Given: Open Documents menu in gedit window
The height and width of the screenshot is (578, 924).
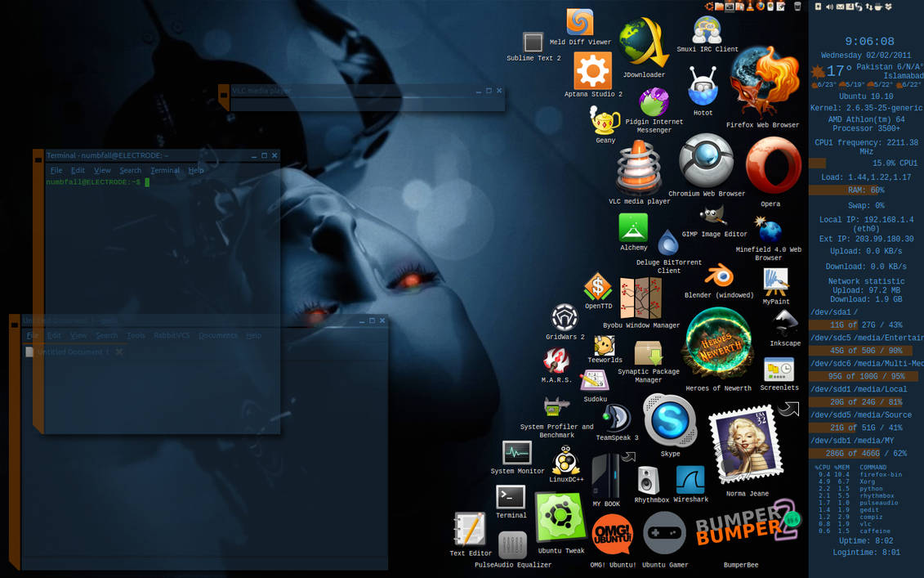Looking at the screenshot, I should coord(217,335).
